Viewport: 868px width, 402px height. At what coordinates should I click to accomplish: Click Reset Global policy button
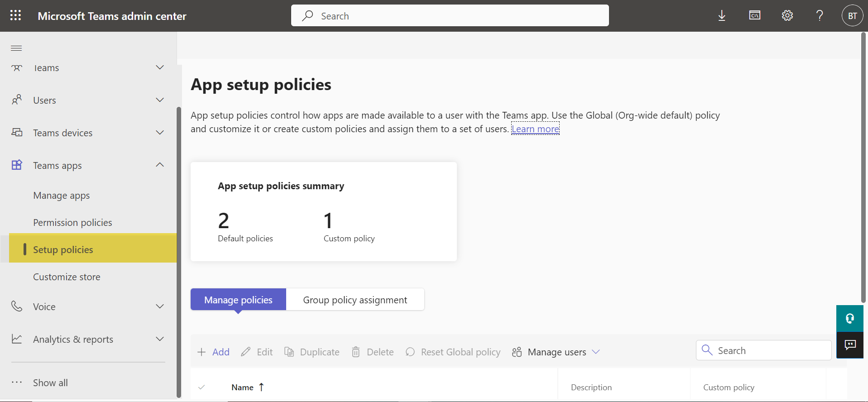pos(453,352)
